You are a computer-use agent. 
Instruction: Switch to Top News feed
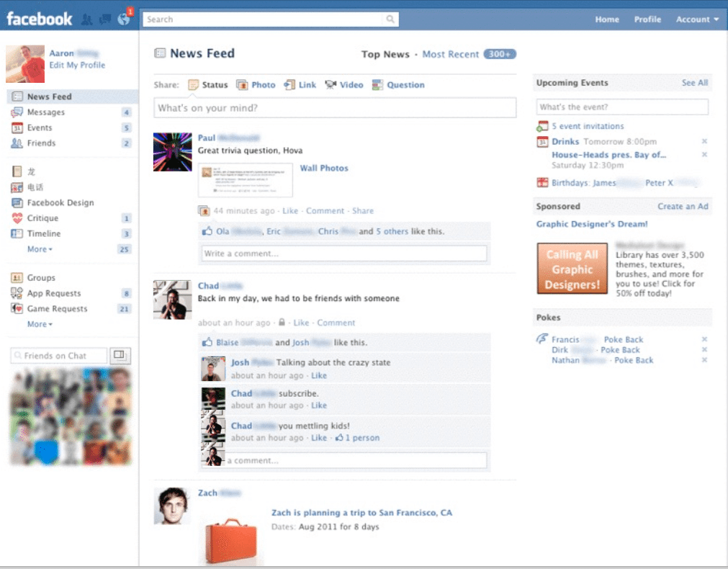pos(385,54)
